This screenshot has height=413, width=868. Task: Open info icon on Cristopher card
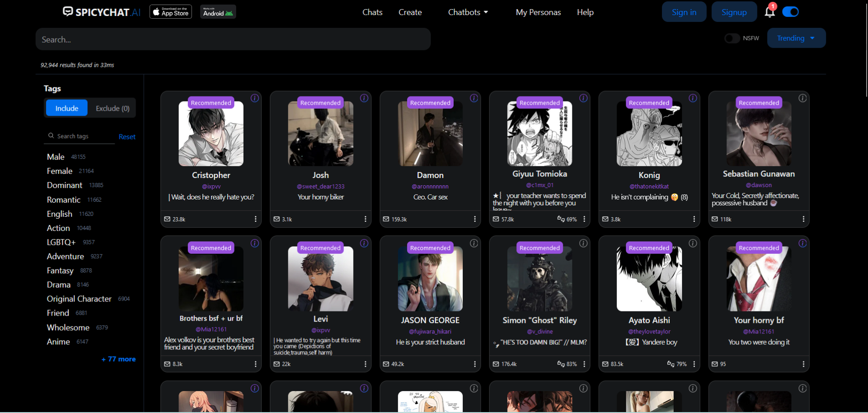[254, 98]
